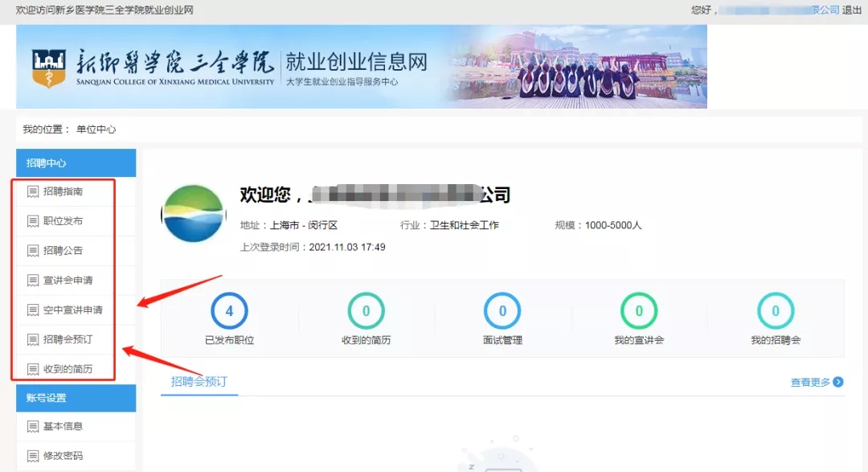Open 空中宣讲申请 in the sidebar menu
The height and width of the screenshot is (472, 868).
pos(72,310)
